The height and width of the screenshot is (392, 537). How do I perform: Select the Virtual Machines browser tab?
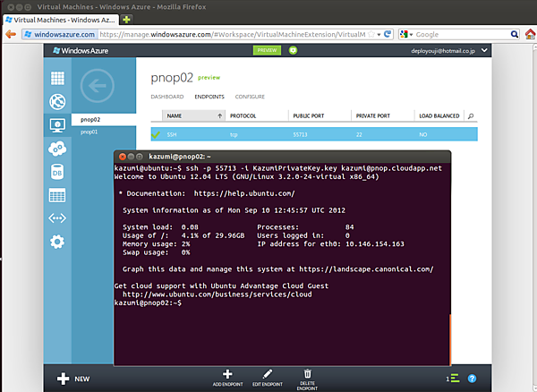click(x=61, y=20)
